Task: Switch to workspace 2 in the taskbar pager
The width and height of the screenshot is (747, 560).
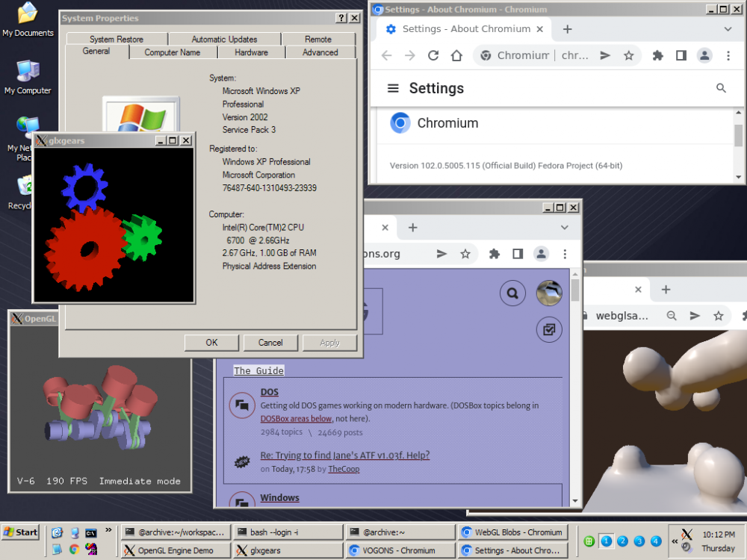Action: pos(622,541)
